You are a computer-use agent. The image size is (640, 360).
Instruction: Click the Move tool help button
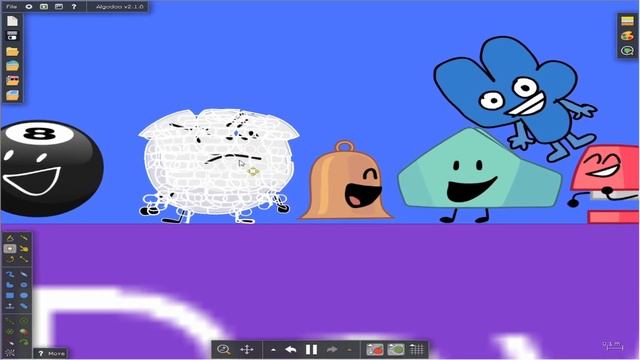51,353
